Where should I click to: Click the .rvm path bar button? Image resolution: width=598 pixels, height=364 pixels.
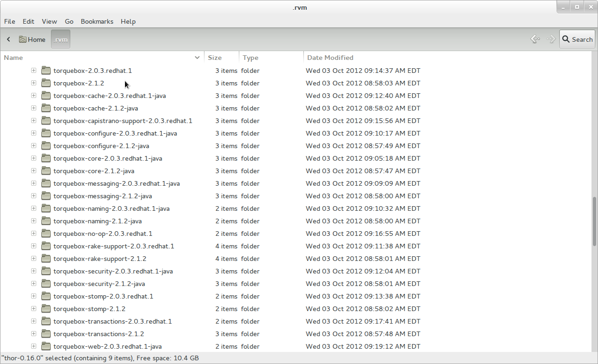pyautogui.click(x=61, y=39)
